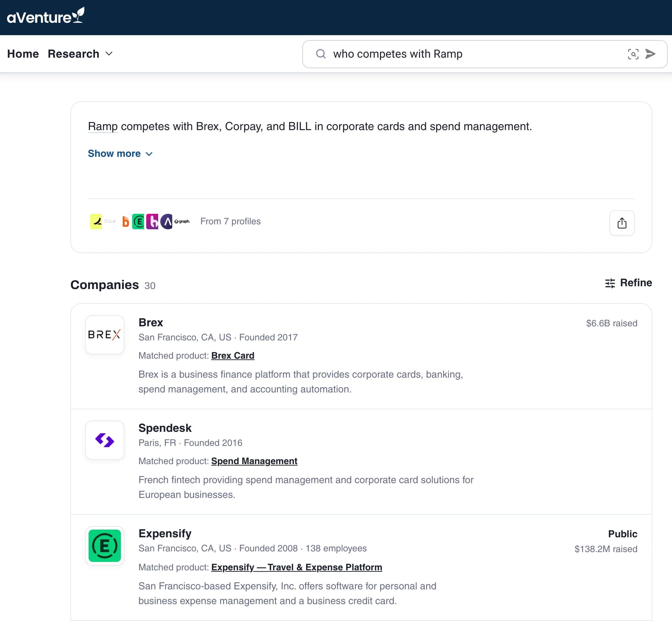Click the purple round caret profile logo
672x621 pixels.
(x=167, y=222)
